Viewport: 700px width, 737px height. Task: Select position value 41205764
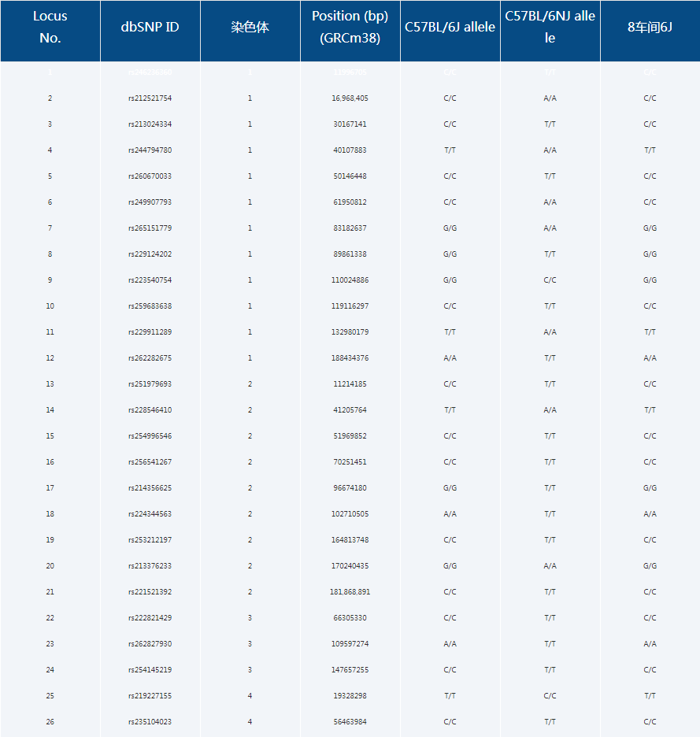click(x=350, y=410)
